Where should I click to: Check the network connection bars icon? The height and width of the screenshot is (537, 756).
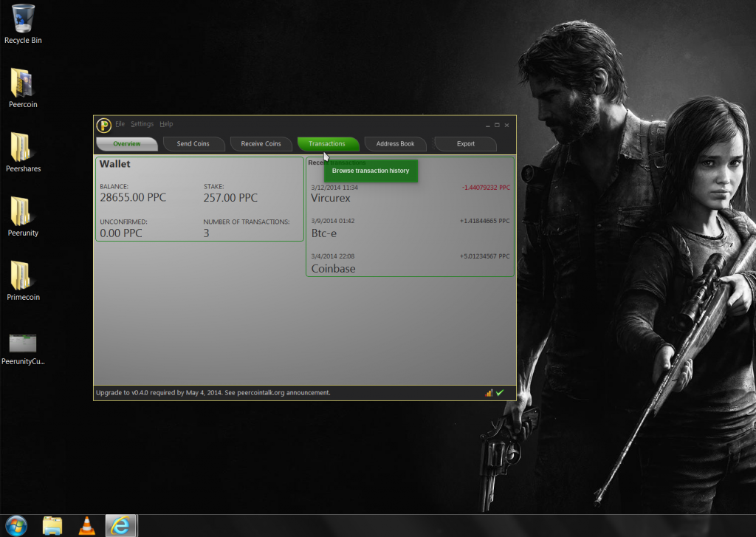click(489, 393)
